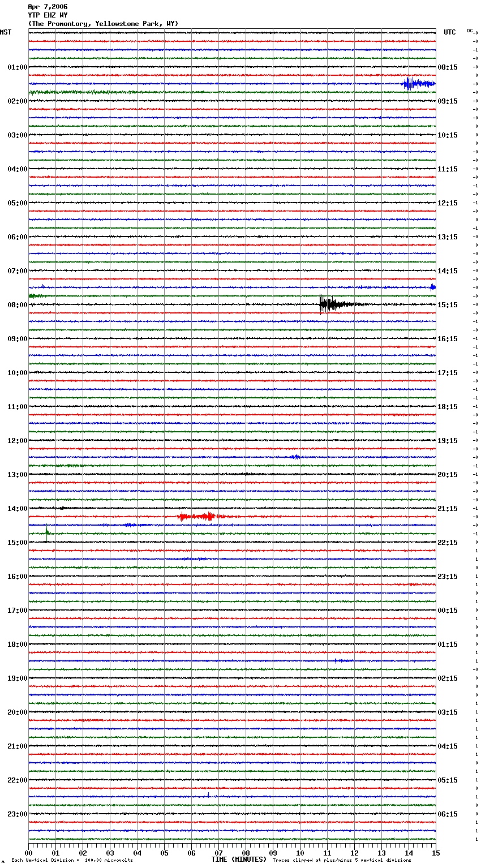Click the 10:15 UTC time label
This screenshot has width=481, height=868.
point(448,135)
